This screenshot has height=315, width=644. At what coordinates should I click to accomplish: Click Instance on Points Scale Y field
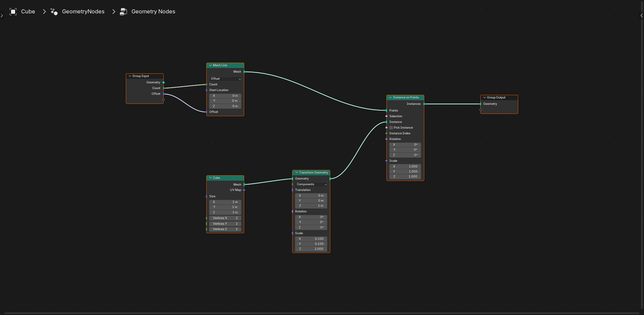(405, 172)
